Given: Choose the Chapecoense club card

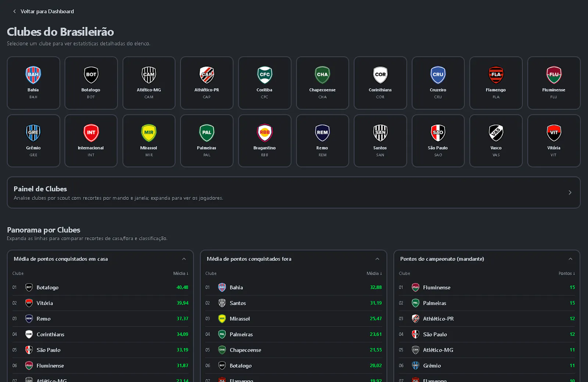Looking at the screenshot, I should [322, 83].
